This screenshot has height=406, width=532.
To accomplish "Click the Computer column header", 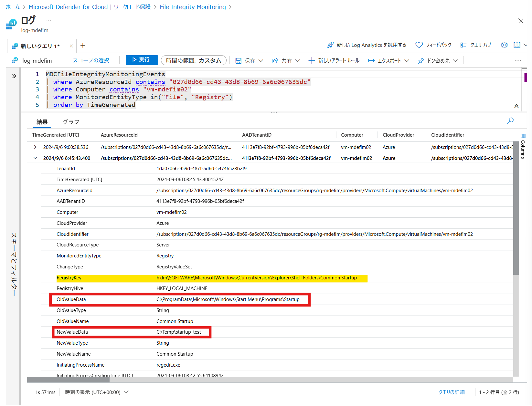I will pyautogui.click(x=352, y=135).
